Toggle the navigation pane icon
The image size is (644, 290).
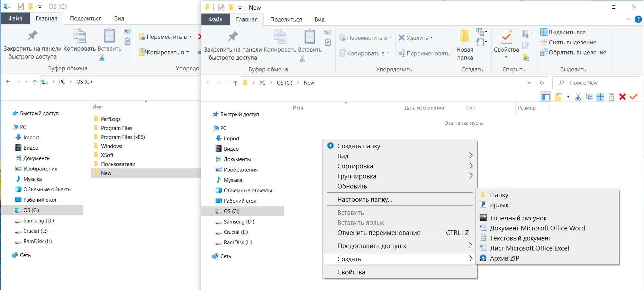click(545, 97)
